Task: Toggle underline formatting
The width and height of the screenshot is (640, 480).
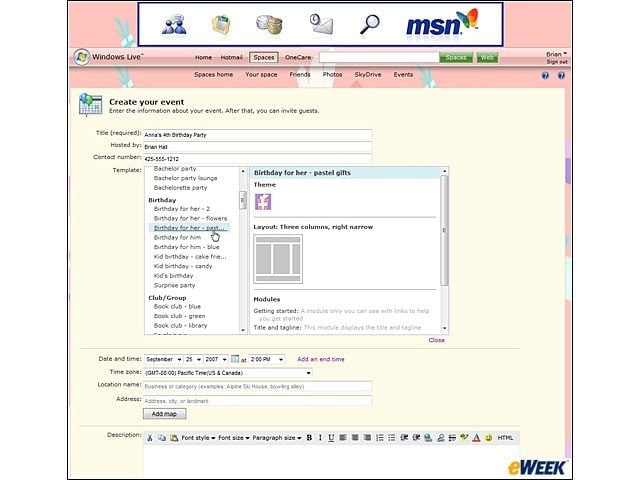Action: pos(331,438)
